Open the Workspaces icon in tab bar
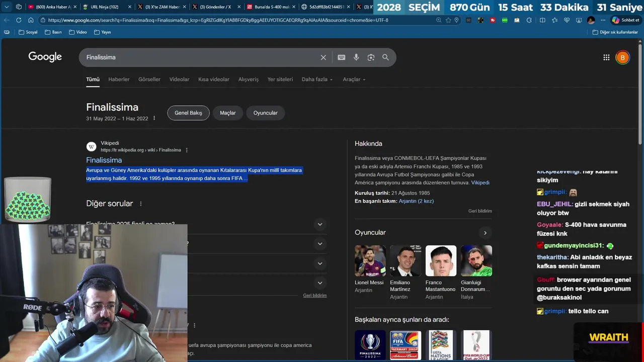 19,7
